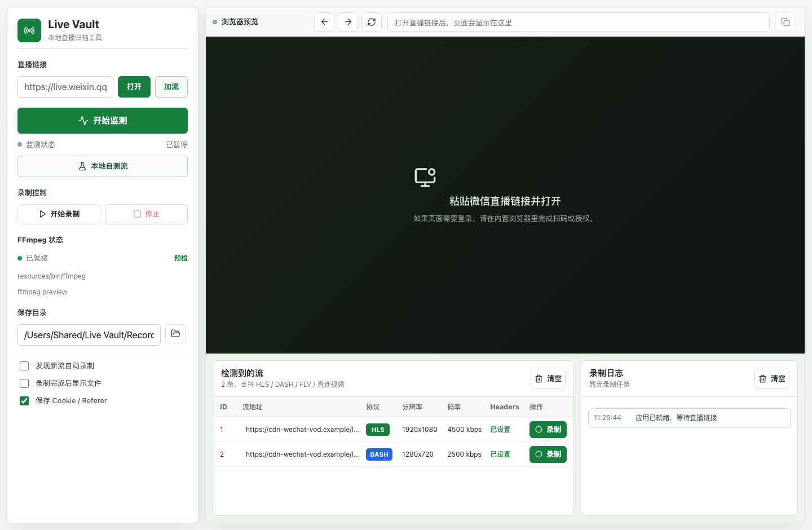Open the save directory folder picker
The width and height of the screenshot is (812, 530).
[x=175, y=334]
